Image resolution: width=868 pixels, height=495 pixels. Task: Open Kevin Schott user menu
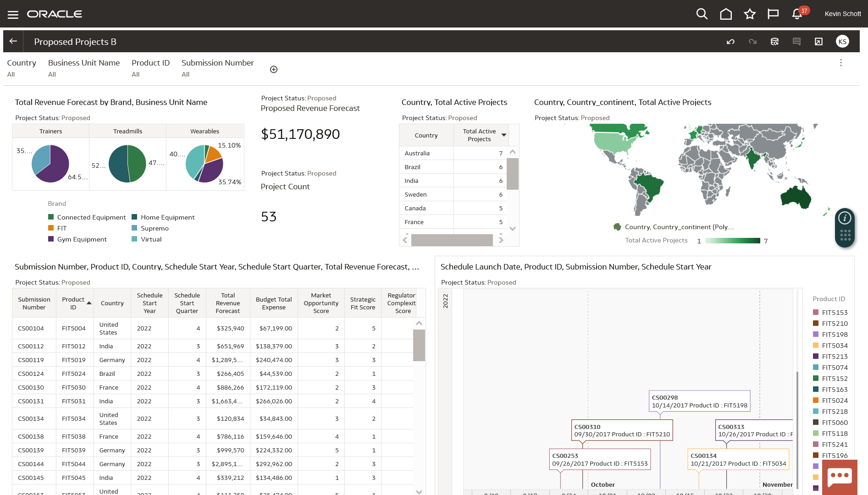tap(842, 14)
